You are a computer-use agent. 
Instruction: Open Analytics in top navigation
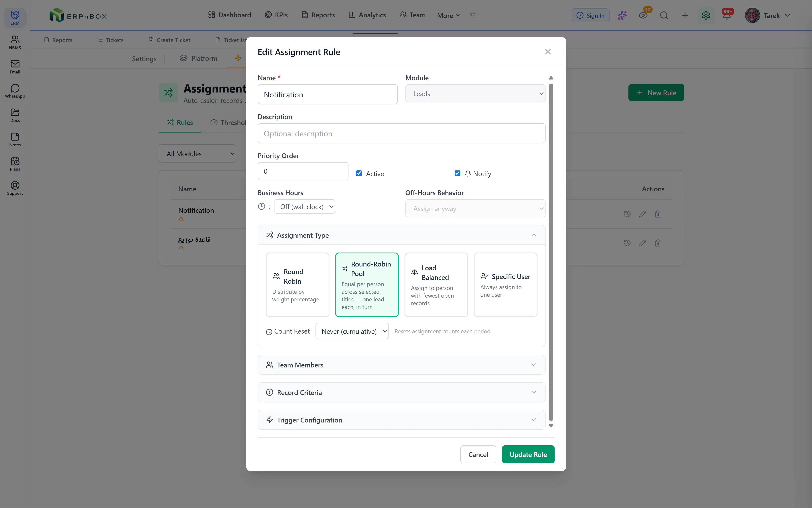click(367, 15)
